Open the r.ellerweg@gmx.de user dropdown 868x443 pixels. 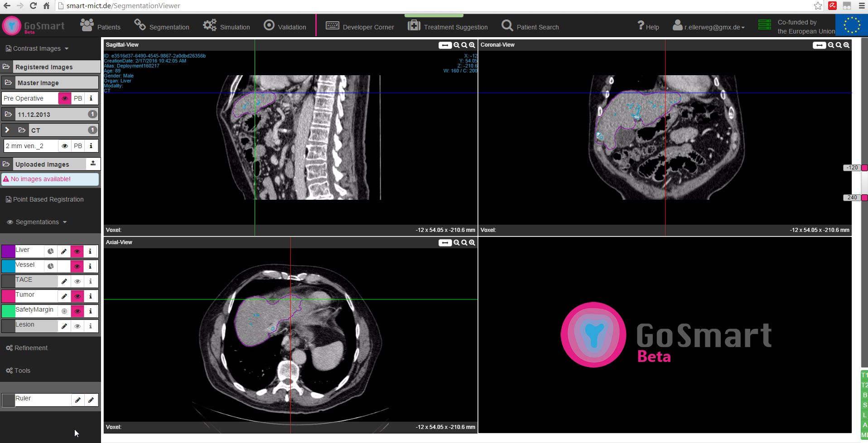tap(709, 26)
